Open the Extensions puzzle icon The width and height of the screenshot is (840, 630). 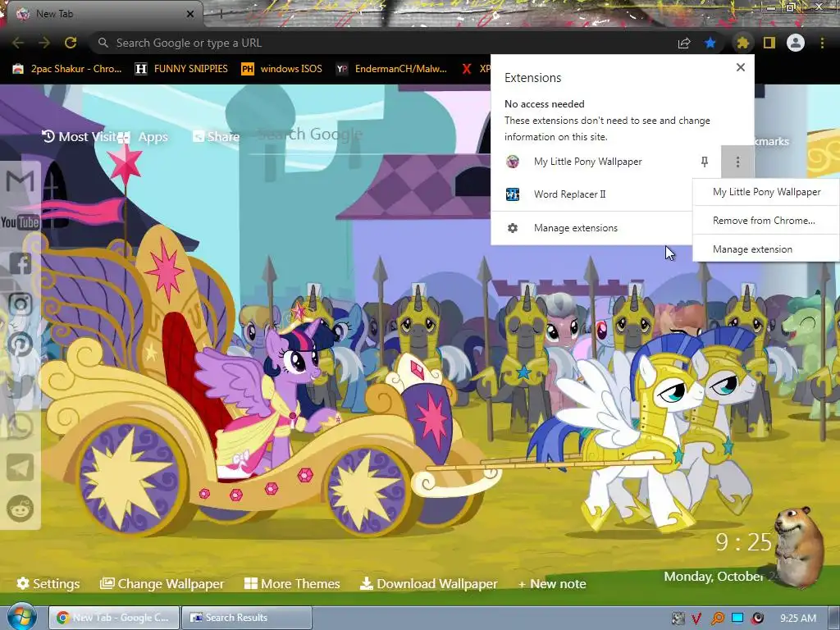742,43
